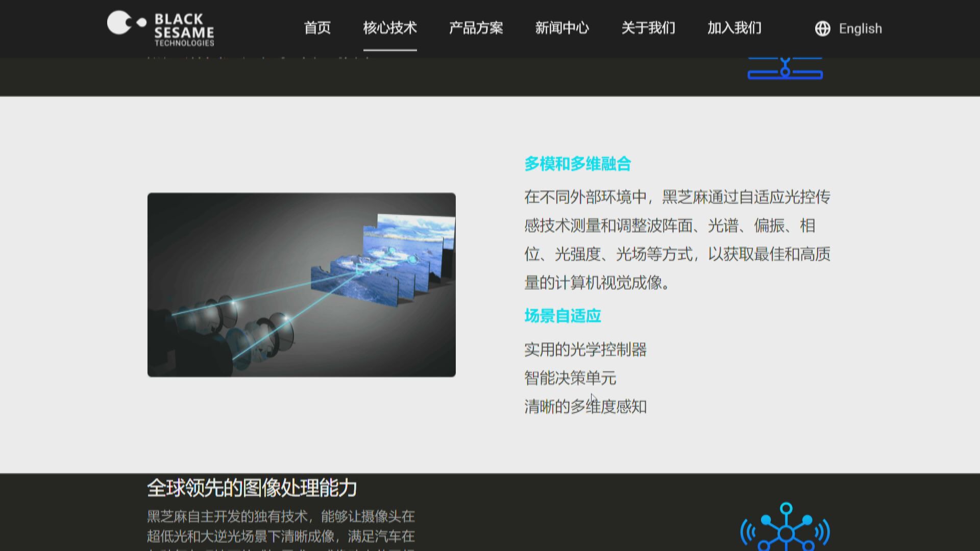Go to 新闻中心 page
Viewport: 980px width, 551px height.
(x=562, y=28)
